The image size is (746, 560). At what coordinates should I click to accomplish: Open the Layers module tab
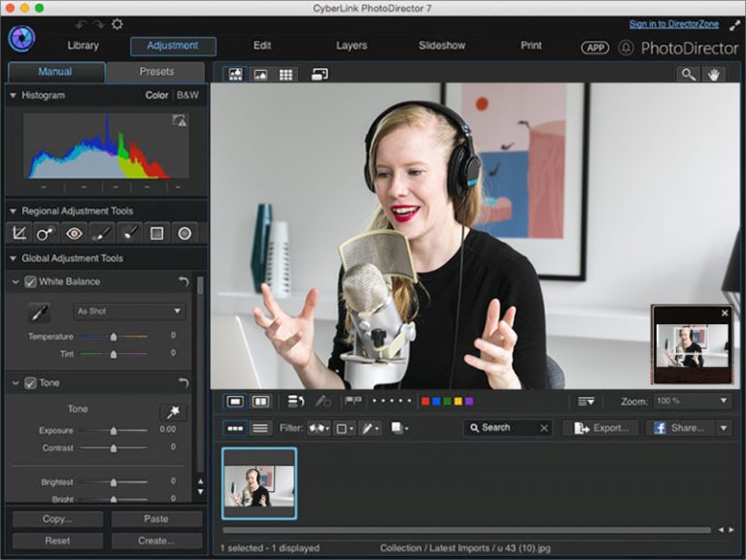[352, 46]
